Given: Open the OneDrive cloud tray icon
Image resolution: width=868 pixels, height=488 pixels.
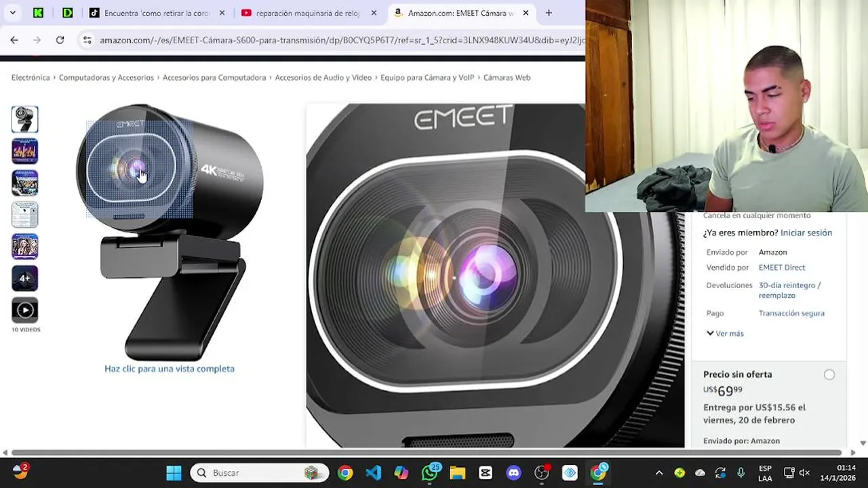Looking at the screenshot, I should pyautogui.click(x=700, y=472).
